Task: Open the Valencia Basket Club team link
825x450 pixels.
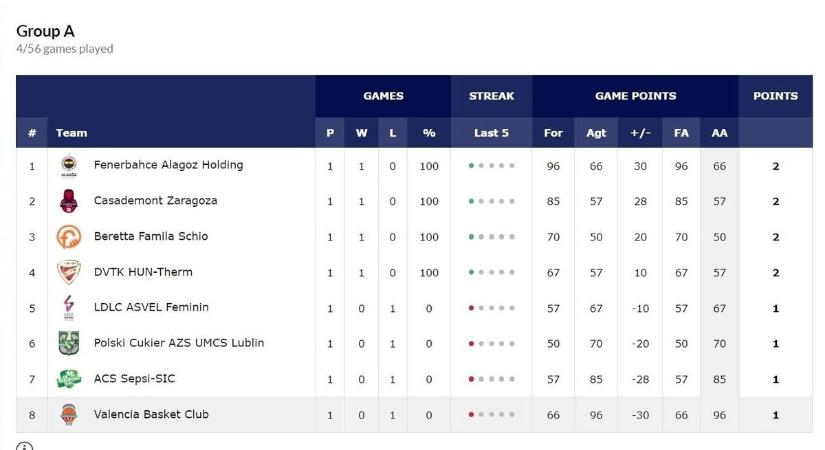Action: click(151, 414)
